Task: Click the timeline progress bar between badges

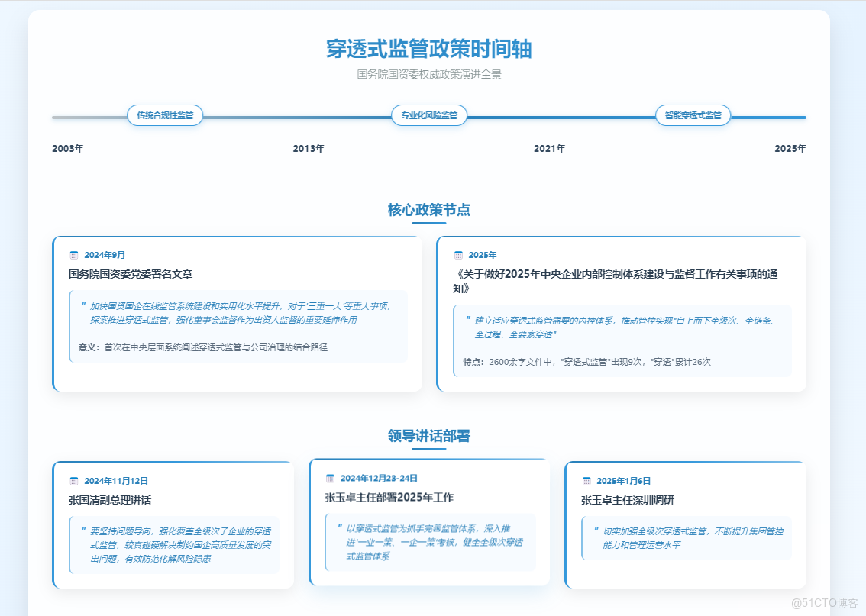Action: pyautogui.click(x=298, y=118)
